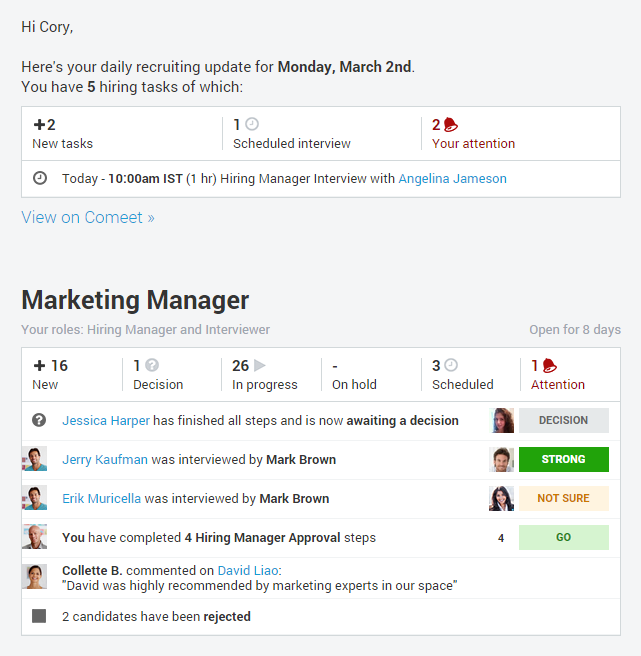Click the gray square icon beside rejected candidates
The width and height of the screenshot is (641, 656).
click(39, 616)
